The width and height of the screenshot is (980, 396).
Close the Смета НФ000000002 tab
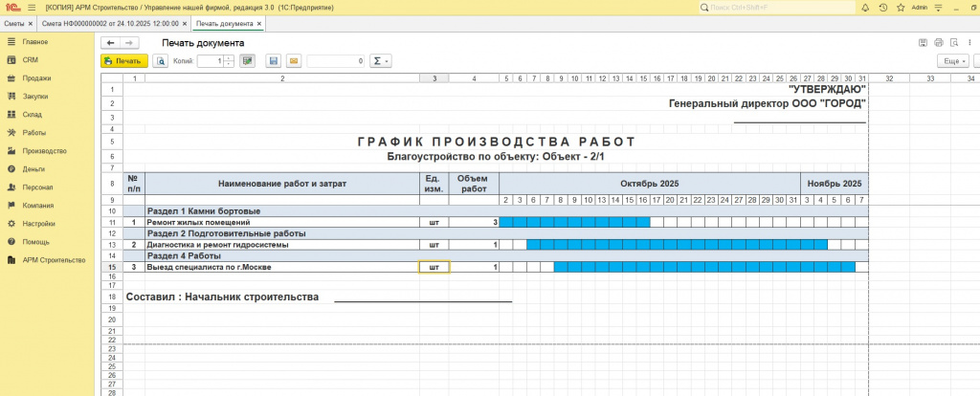pos(185,23)
